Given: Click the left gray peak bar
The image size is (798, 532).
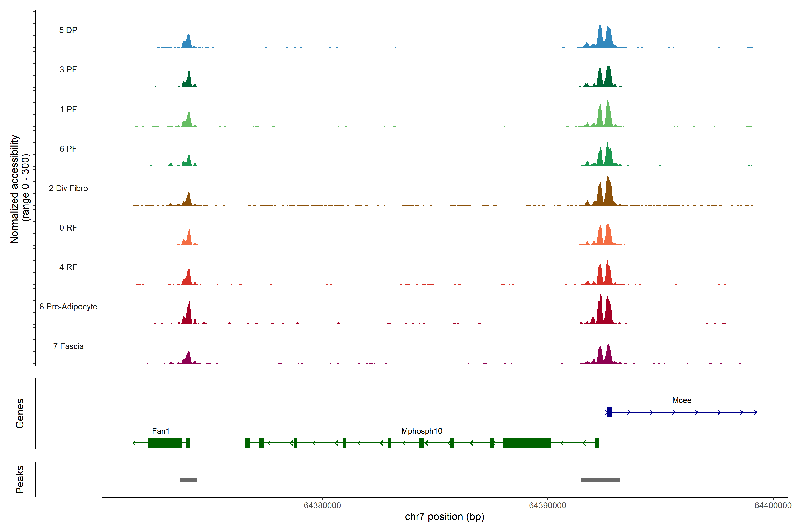Looking at the screenshot, I should pos(188,480).
